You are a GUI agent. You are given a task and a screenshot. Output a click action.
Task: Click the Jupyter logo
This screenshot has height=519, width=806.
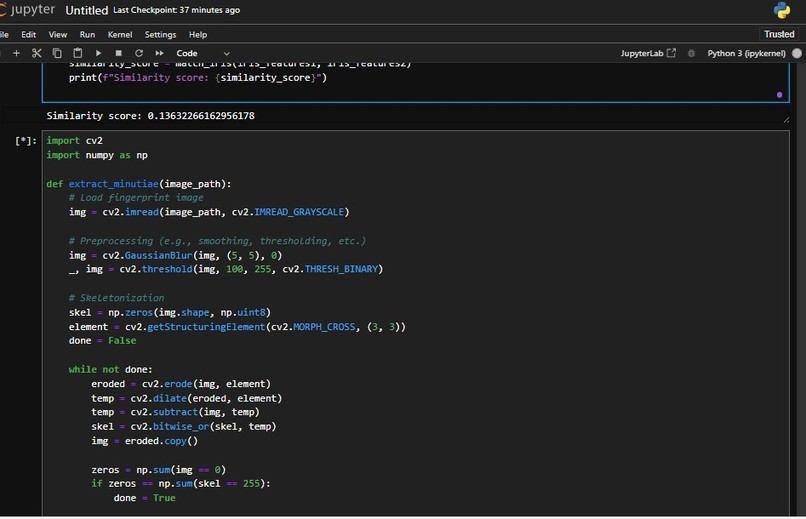[x=27, y=10]
